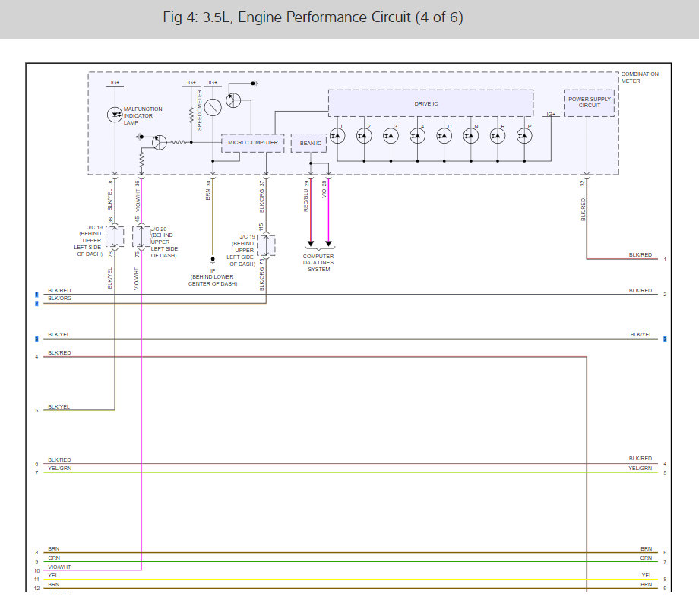Click the GRN label at left terminal 9

(x=54, y=558)
